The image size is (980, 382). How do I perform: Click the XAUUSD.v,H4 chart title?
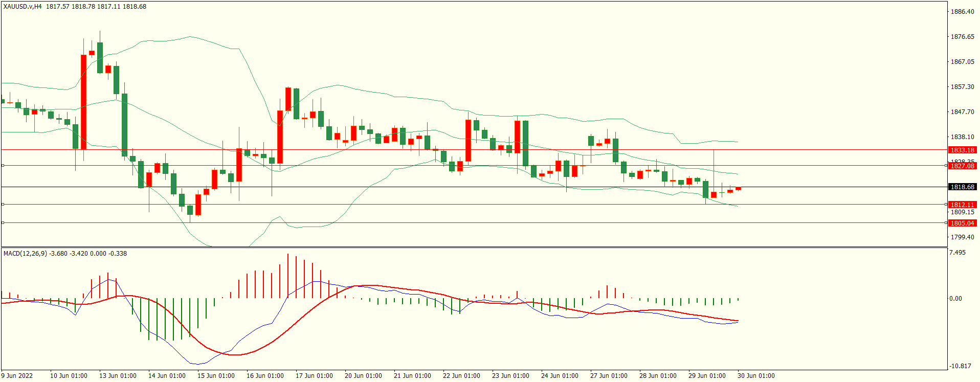[x=23, y=7]
